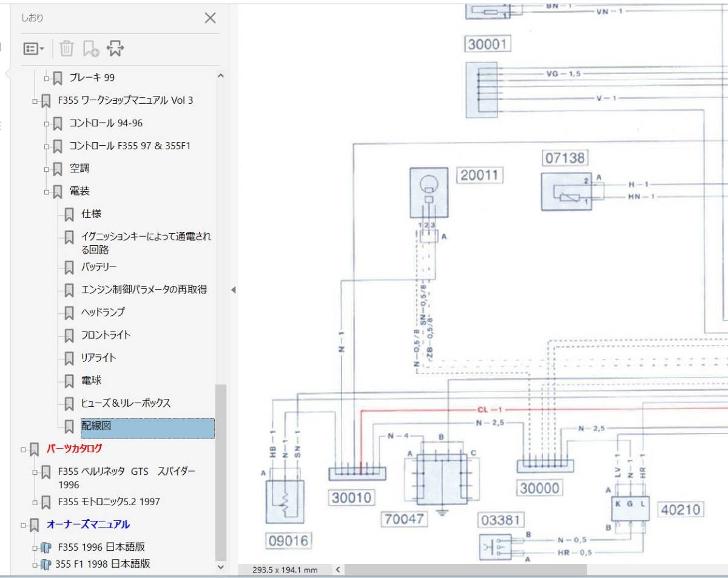
Task: Click the find current bookmark icon
Action: tap(115, 49)
